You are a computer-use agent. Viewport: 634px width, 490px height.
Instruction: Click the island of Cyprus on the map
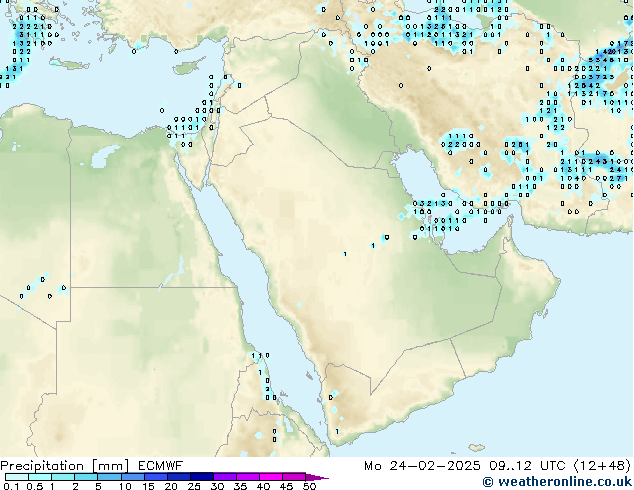(x=186, y=68)
